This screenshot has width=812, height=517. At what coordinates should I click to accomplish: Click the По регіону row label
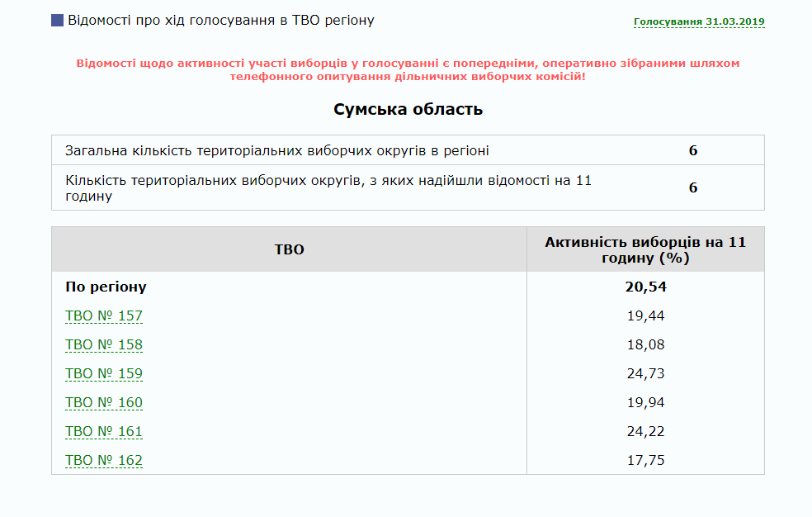(106, 287)
